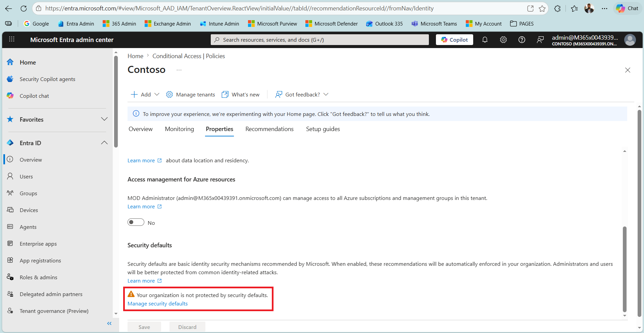Open the Got feedback? dropdown
This screenshot has width=644, height=333.
[x=302, y=94]
